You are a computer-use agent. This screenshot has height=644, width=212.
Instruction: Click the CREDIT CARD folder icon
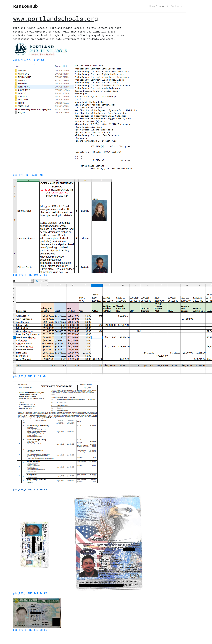(x=16, y=74)
